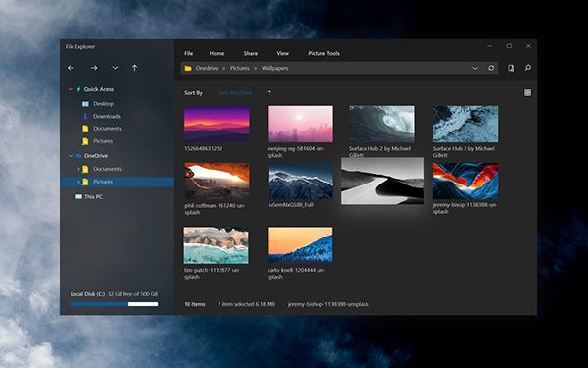Screen dimensions: 588x368
Task: Switch to the View tab
Action: [283, 53]
